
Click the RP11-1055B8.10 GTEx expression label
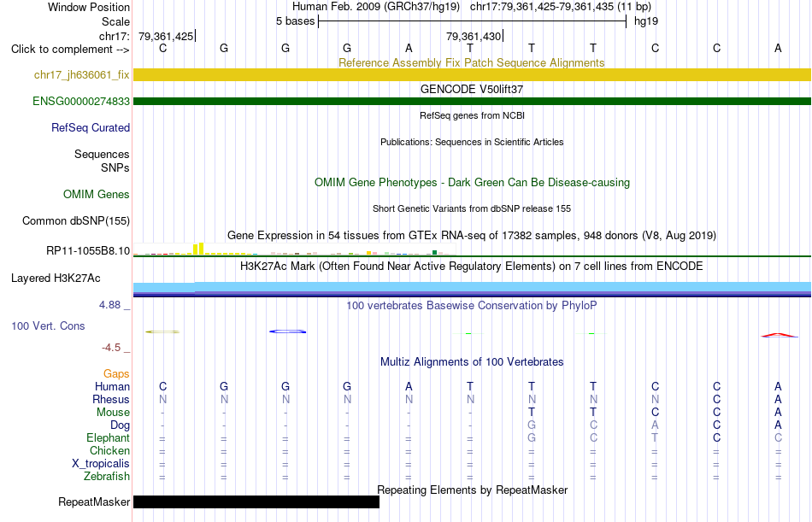click(88, 250)
